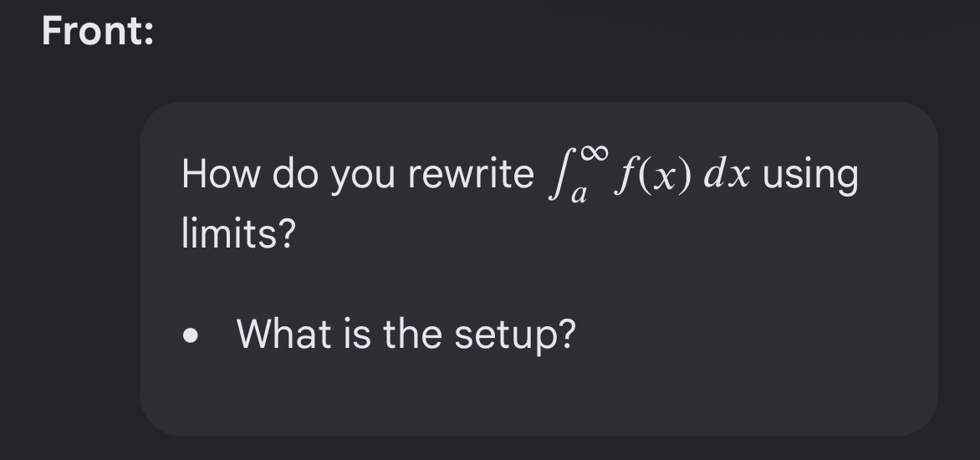Click the word "How" starting the question

[x=221, y=174]
